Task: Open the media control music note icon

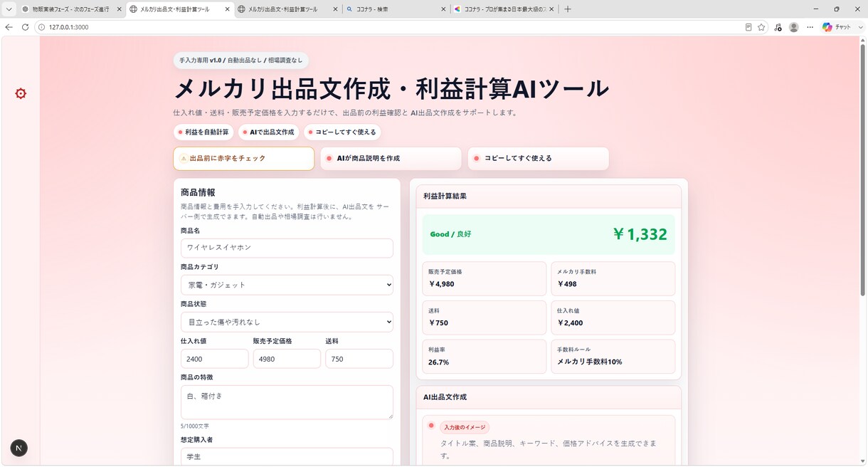Action: coord(778,27)
